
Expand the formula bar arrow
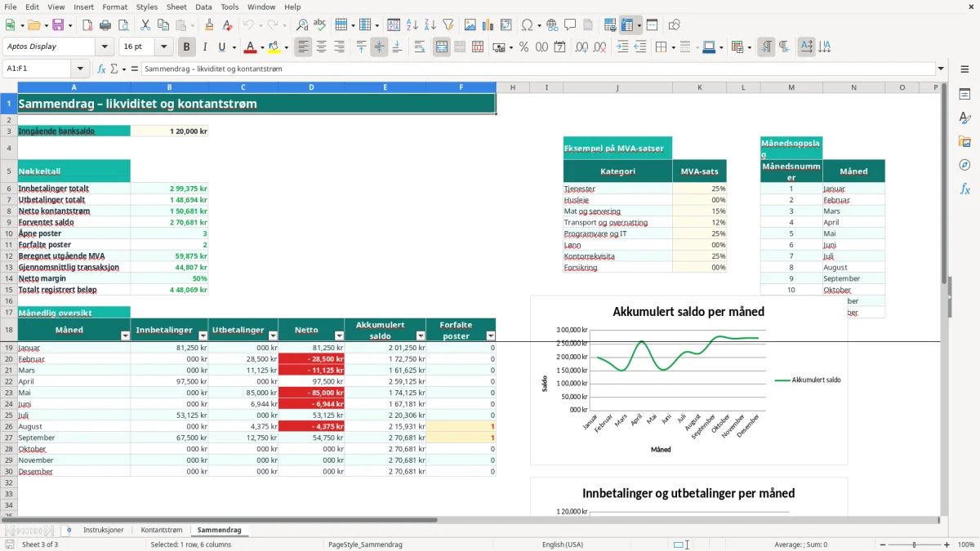pos(941,69)
